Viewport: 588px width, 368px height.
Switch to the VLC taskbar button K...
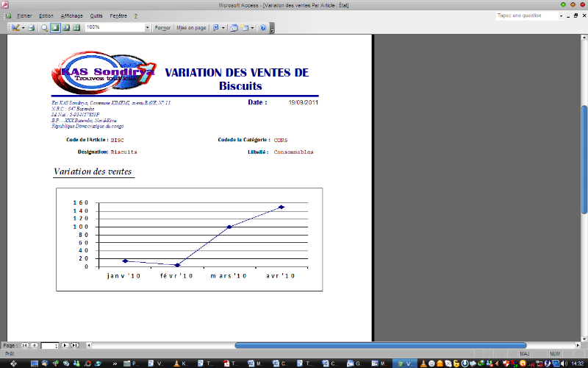tap(182, 364)
